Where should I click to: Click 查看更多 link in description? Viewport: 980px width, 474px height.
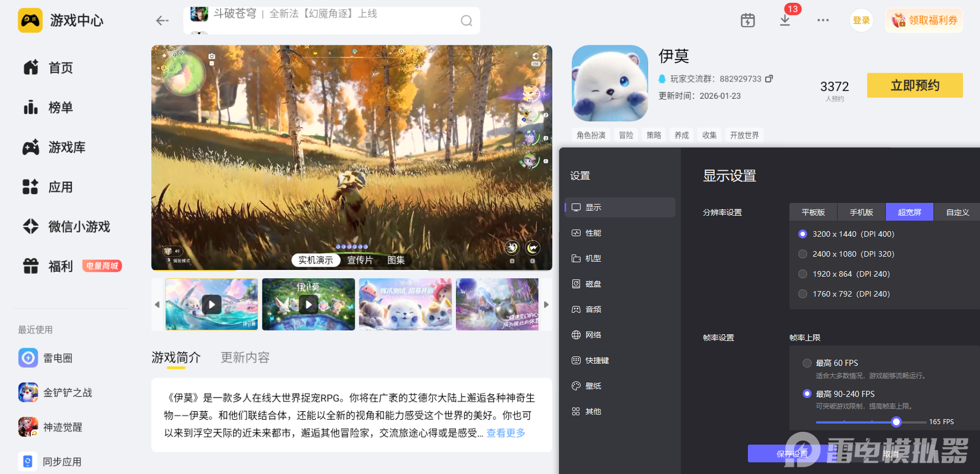(x=506, y=433)
